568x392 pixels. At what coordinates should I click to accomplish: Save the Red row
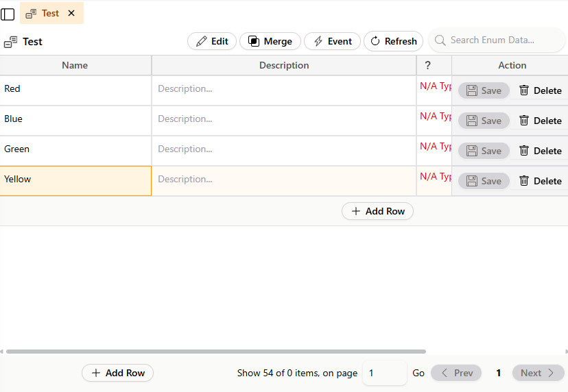point(484,90)
